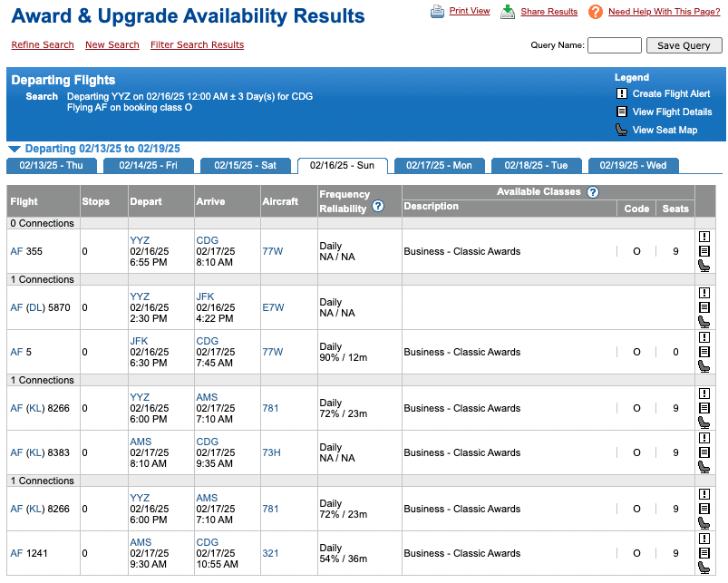
Task: Select the 02/17/25 - Mon tab
Action: pos(439,166)
